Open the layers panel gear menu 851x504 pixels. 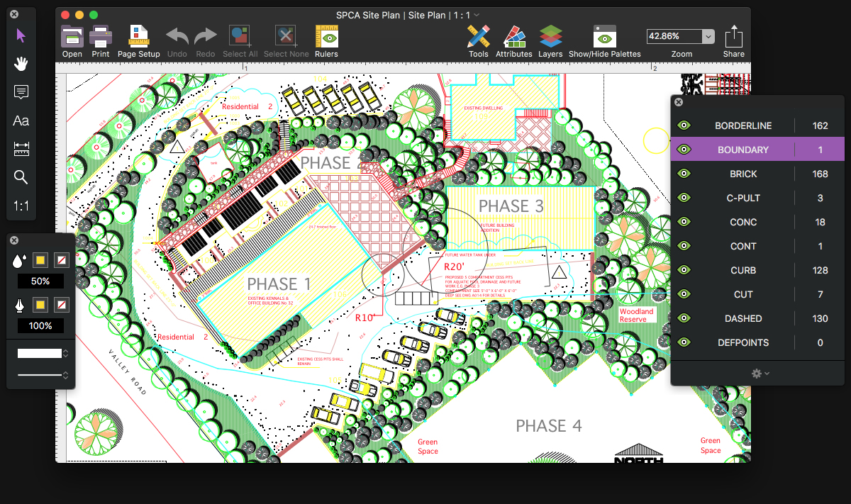pos(760,373)
